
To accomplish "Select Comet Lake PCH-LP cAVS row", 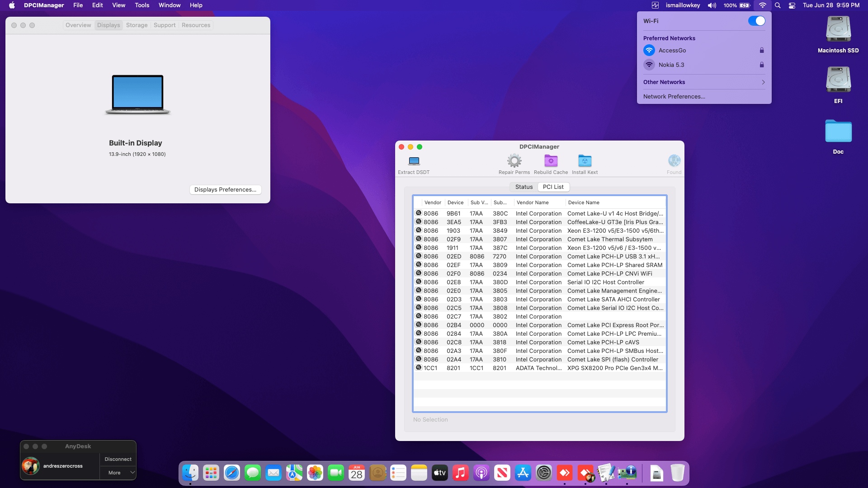I will 540,343.
